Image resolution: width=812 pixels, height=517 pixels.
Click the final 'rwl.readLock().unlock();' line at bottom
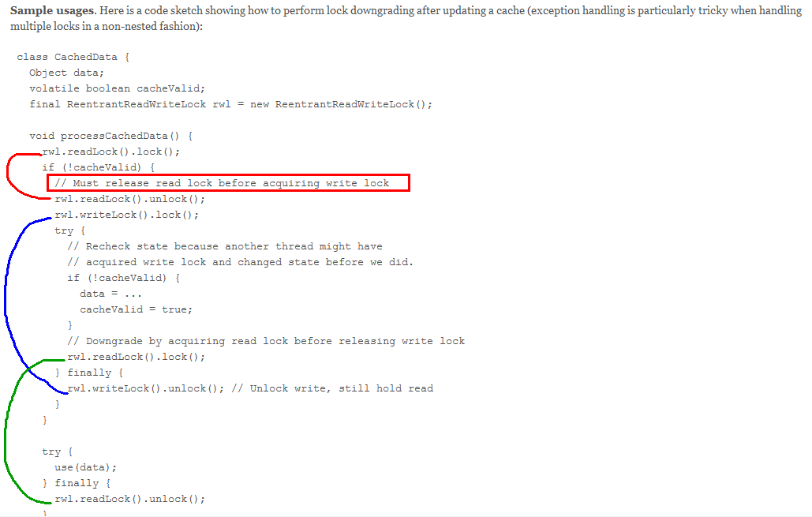(x=130, y=499)
